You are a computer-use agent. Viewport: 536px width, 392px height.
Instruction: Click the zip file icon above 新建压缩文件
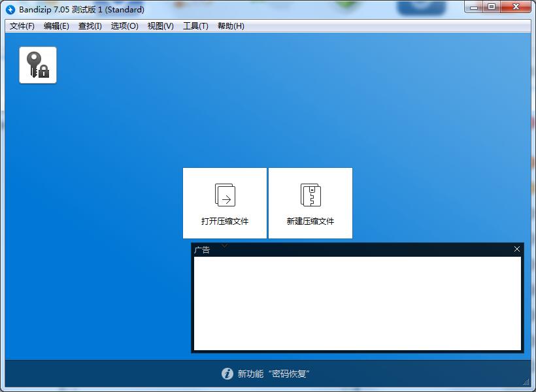310,194
